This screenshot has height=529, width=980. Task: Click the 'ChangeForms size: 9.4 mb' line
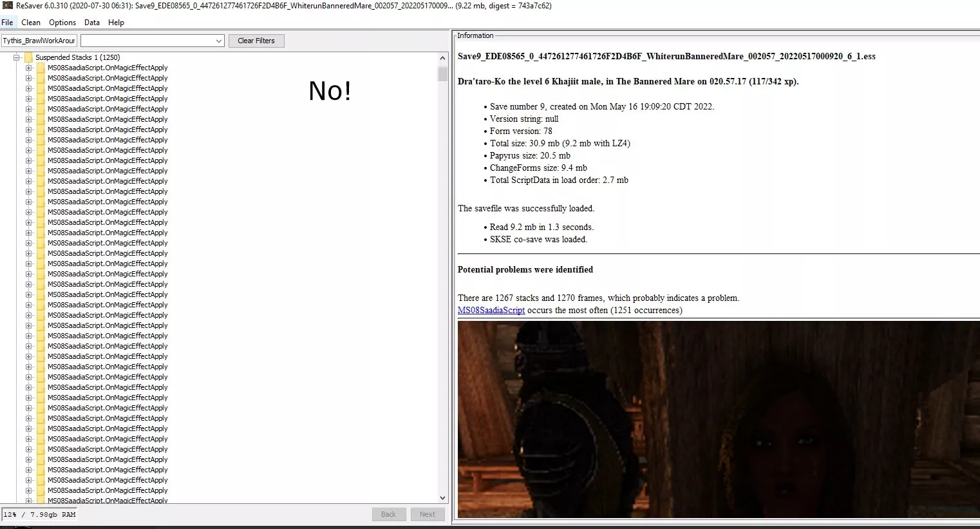[538, 168]
